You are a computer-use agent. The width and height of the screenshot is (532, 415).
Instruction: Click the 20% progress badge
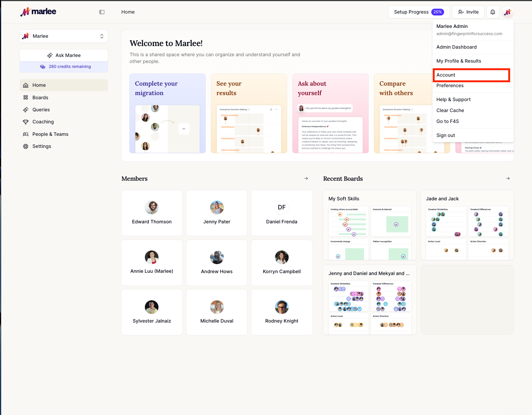coord(438,12)
